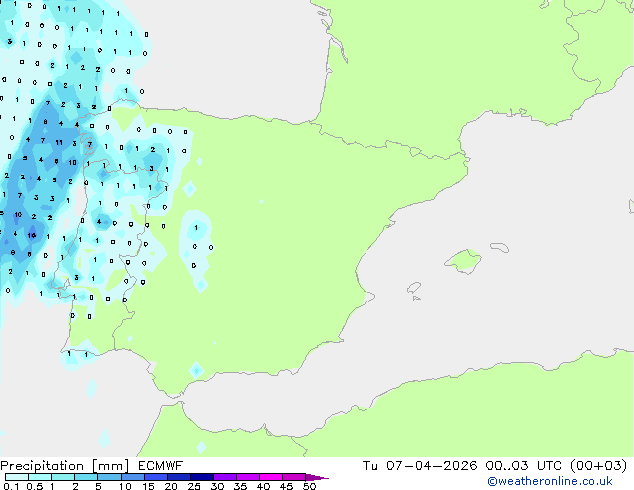Click the legend label "35"
This screenshot has width=634, height=490.
click(x=240, y=486)
